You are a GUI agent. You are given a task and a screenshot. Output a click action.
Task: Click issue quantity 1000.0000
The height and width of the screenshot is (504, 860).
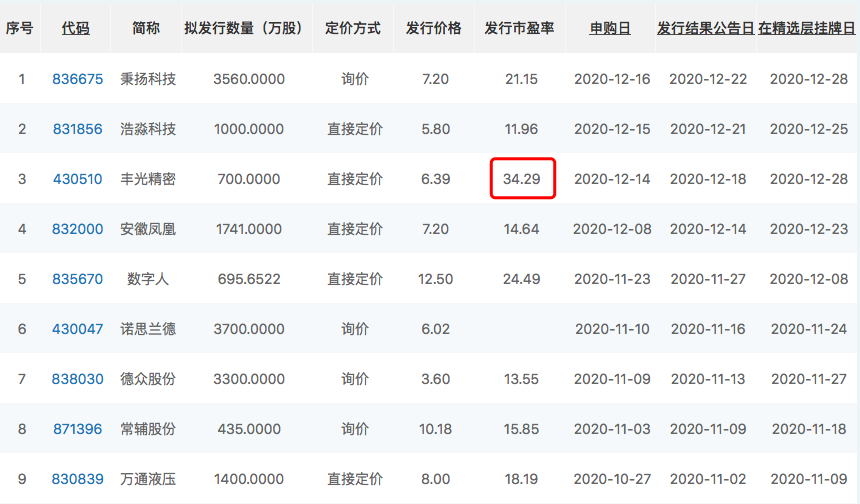pyautogui.click(x=249, y=129)
